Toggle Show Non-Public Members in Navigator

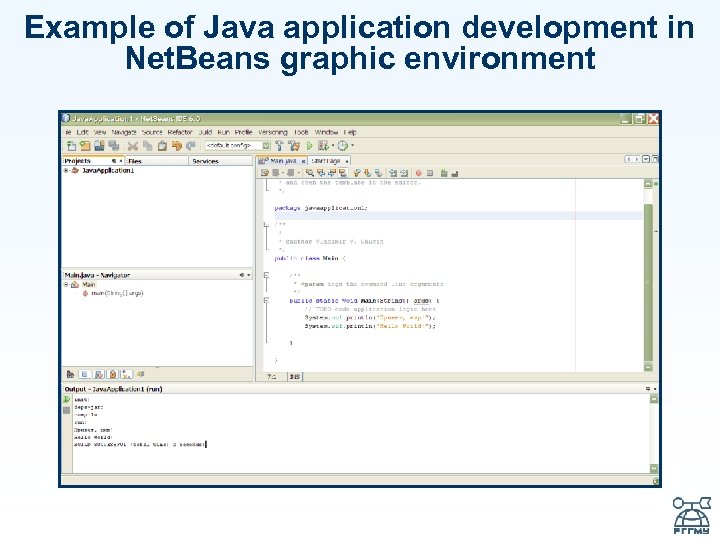(x=112, y=375)
